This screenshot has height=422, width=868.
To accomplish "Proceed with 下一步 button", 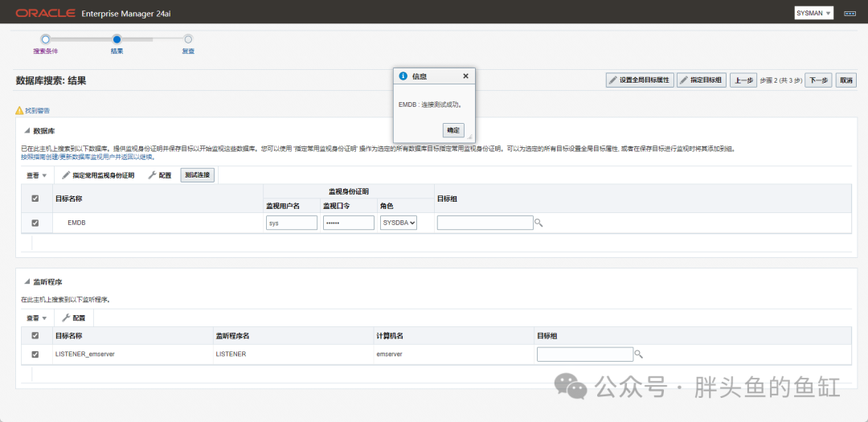I will click(x=819, y=80).
